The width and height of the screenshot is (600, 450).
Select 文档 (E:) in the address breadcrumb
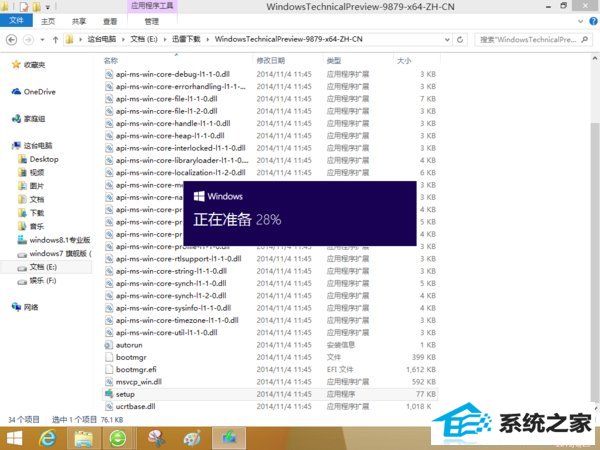[x=144, y=39]
